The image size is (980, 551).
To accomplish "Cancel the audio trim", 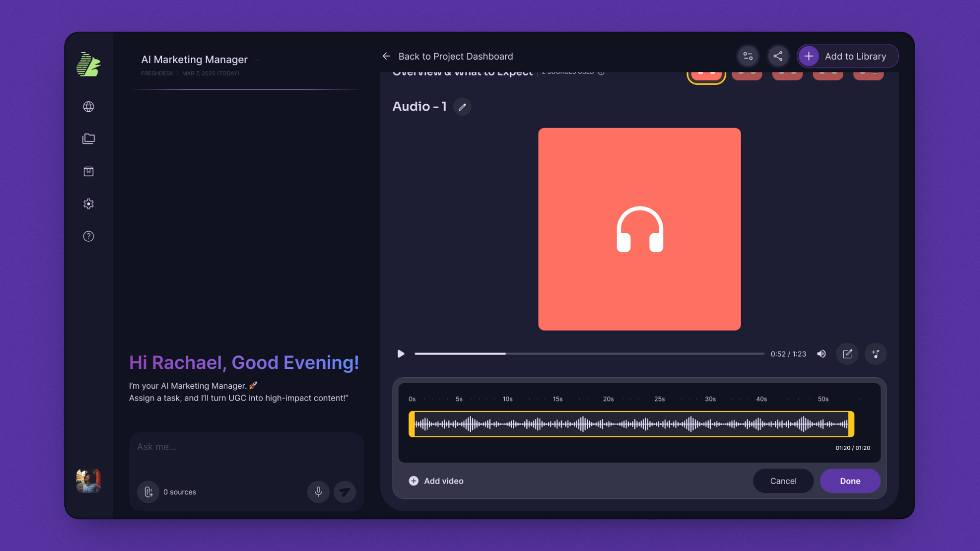I will (x=783, y=481).
